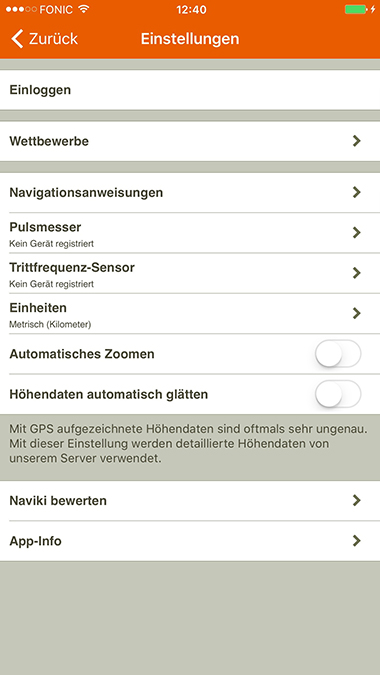This screenshot has width=380, height=675.
Task: Tap the signal strength dots next to FONIC
Action: click(x=21, y=9)
